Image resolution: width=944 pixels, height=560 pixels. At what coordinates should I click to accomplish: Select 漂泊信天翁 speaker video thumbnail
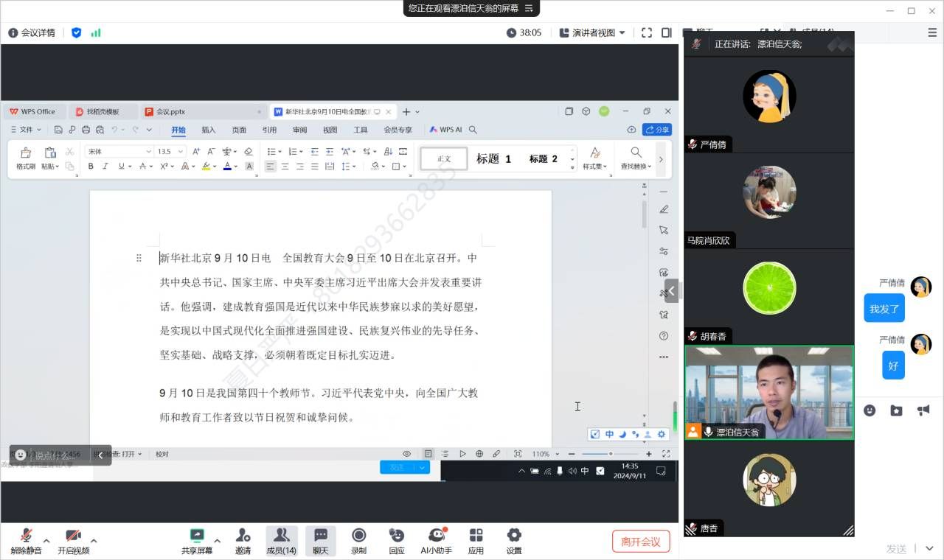tap(769, 393)
